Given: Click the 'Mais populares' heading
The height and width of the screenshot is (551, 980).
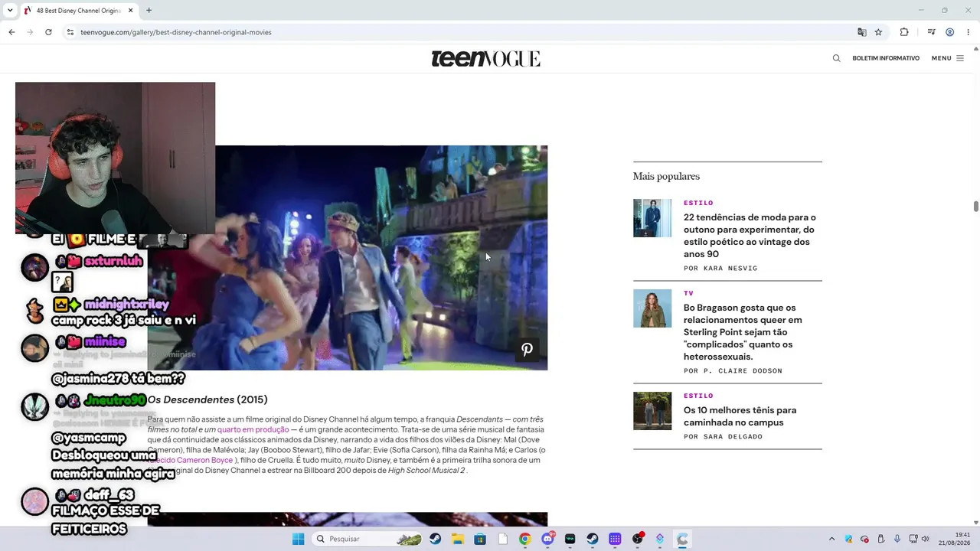Looking at the screenshot, I should (666, 177).
